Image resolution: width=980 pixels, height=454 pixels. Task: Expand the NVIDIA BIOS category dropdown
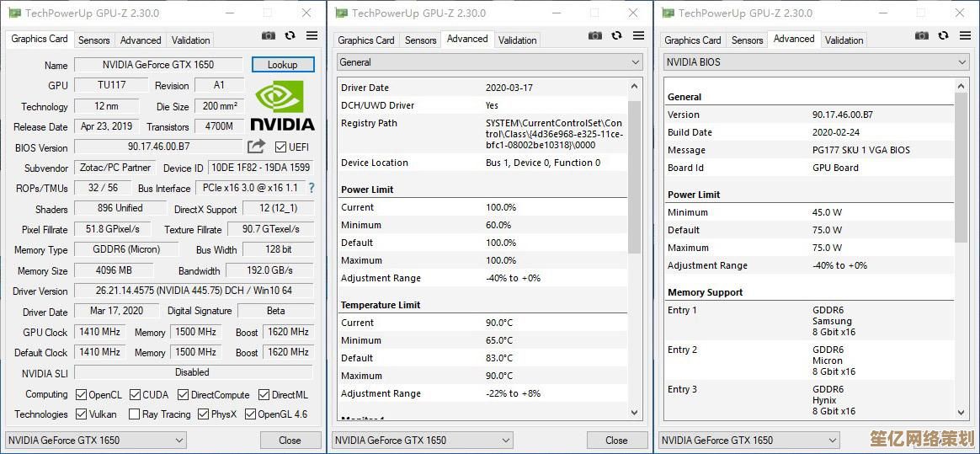(x=816, y=62)
